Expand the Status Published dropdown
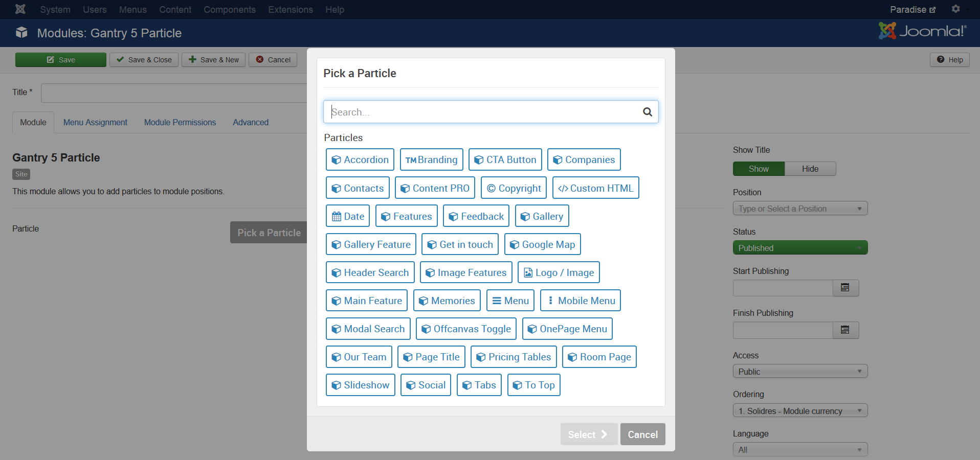The width and height of the screenshot is (980, 460). tap(800, 248)
